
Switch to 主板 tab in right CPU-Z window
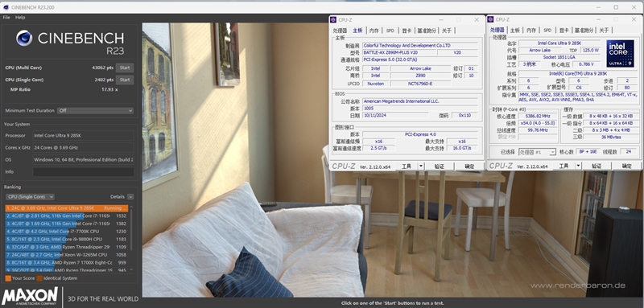[515, 31]
